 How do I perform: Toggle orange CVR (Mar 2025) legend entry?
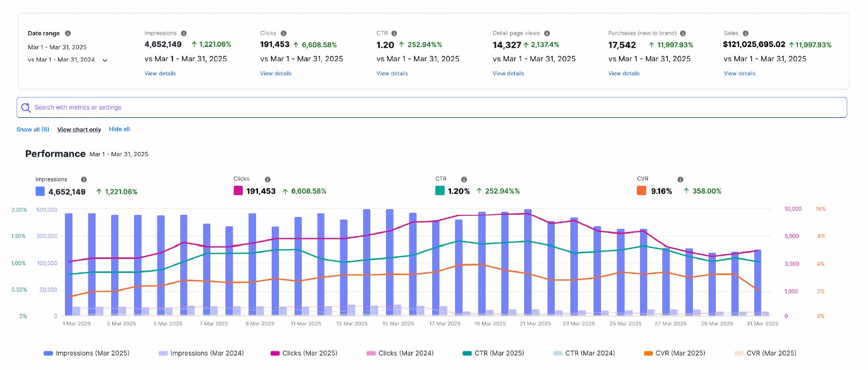[675, 353]
